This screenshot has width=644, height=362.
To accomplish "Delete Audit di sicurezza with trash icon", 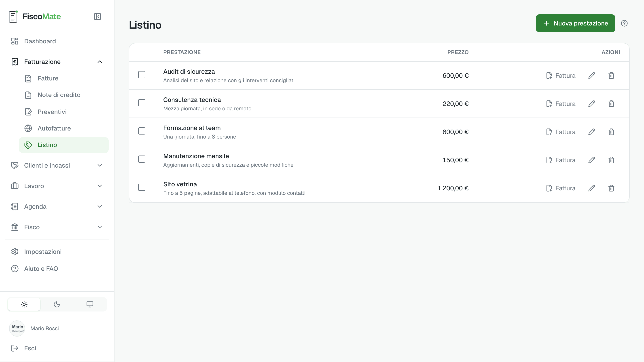I will coord(611,76).
